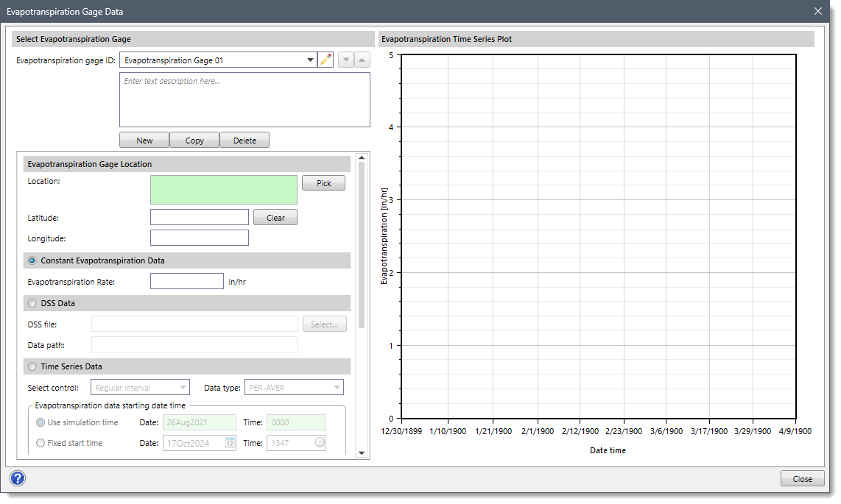Viewport: 841px width, 504px height.
Task: Select the Constant Evapotranspiration Data option
Action: point(31,260)
